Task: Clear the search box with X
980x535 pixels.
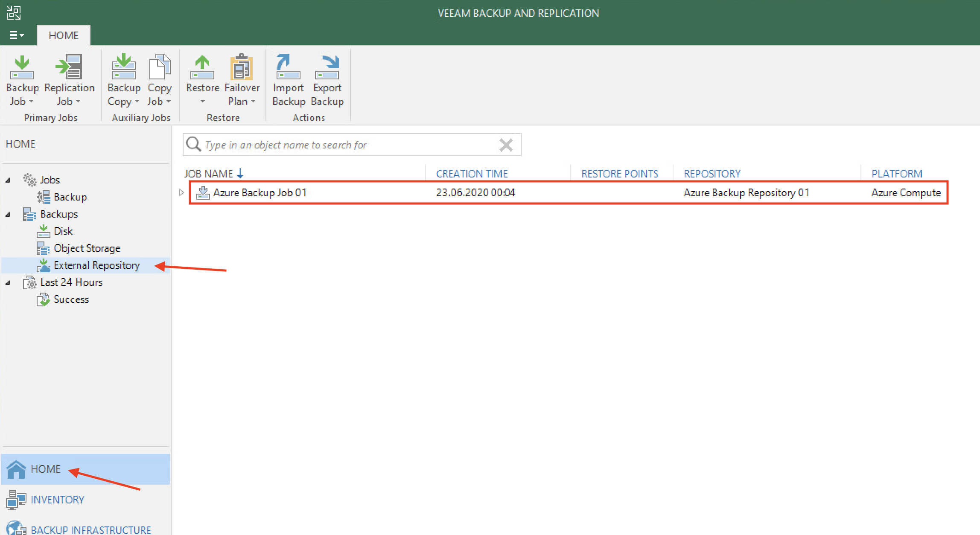Action: point(506,145)
